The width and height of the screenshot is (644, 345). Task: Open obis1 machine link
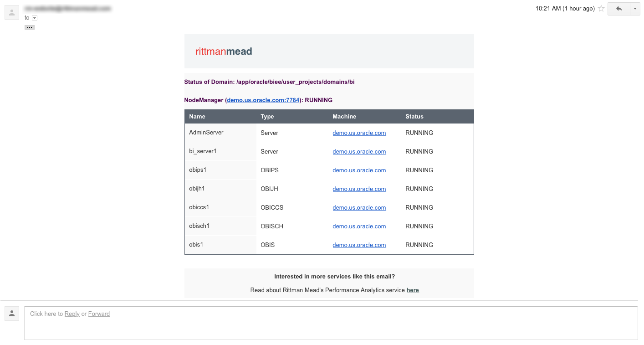359,245
